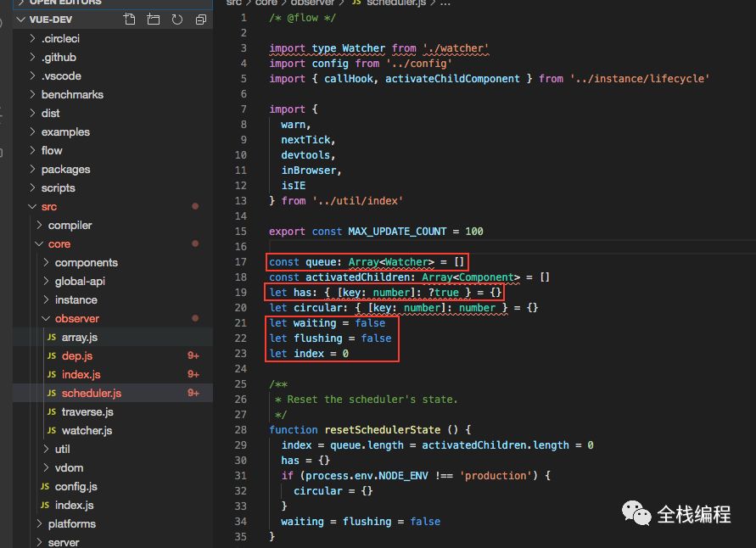Click 'nextTick' on line 9
Screen dimensions: 756x548
(305, 140)
